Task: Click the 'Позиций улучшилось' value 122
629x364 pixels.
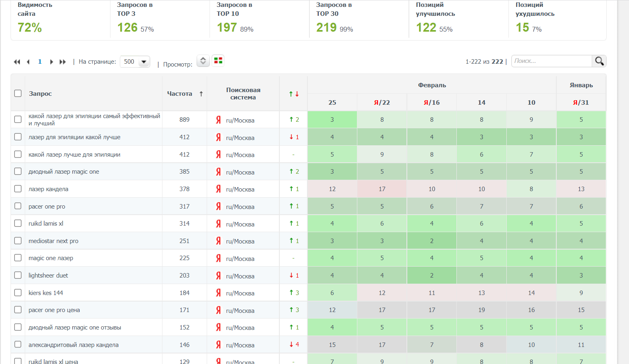Action: [x=426, y=28]
